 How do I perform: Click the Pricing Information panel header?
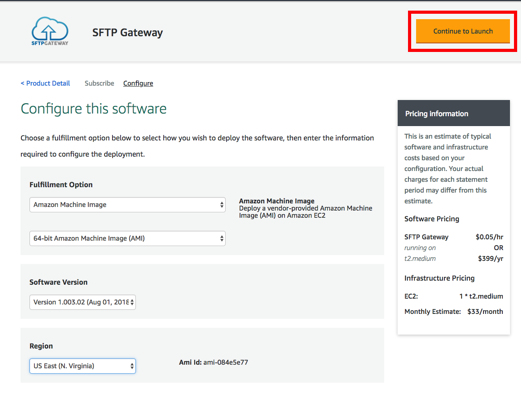coord(454,113)
